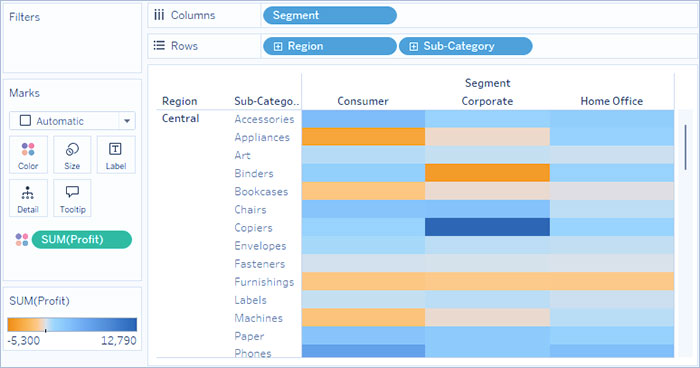700x368 pixels.
Task: Open the Tooltip marks card
Action: pyautogui.click(x=72, y=198)
